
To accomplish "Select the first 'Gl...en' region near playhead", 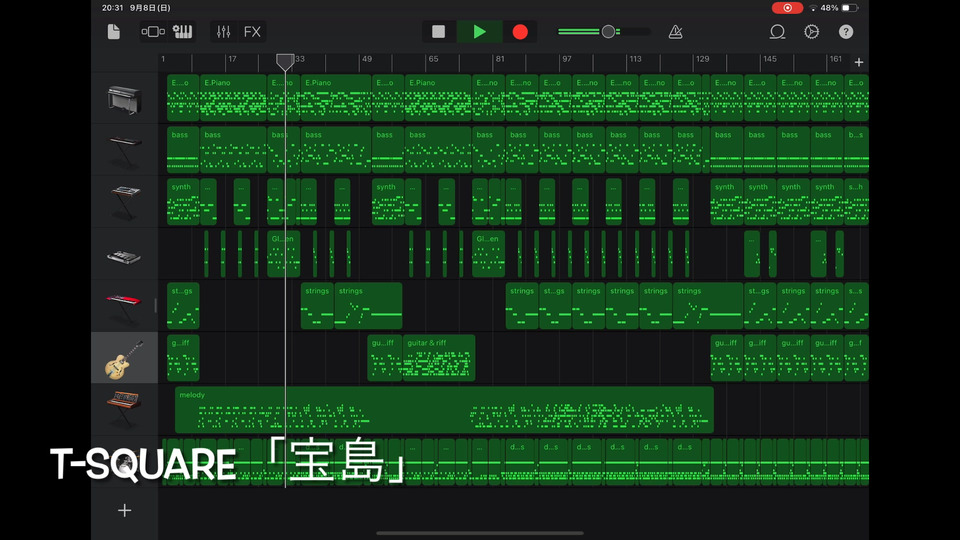I will [283, 254].
